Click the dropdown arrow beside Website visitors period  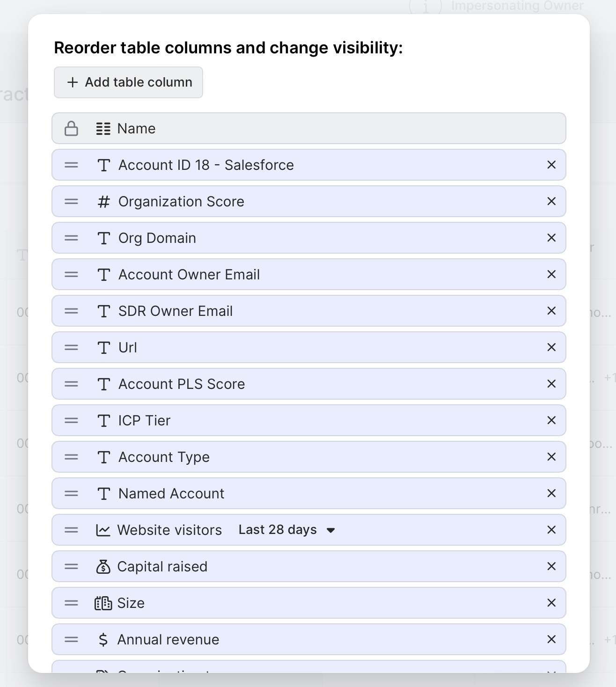[x=331, y=530]
